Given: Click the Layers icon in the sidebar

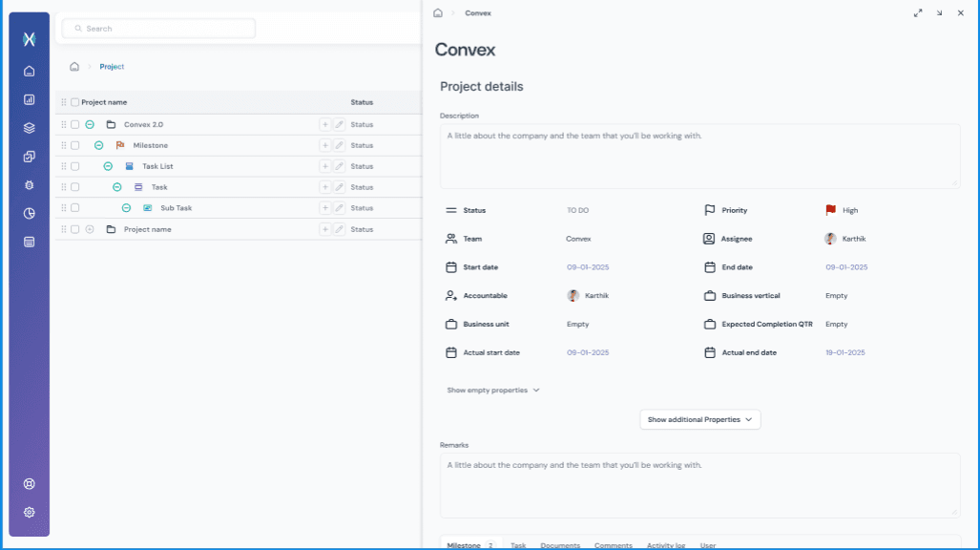Looking at the screenshot, I should pos(29,127).
